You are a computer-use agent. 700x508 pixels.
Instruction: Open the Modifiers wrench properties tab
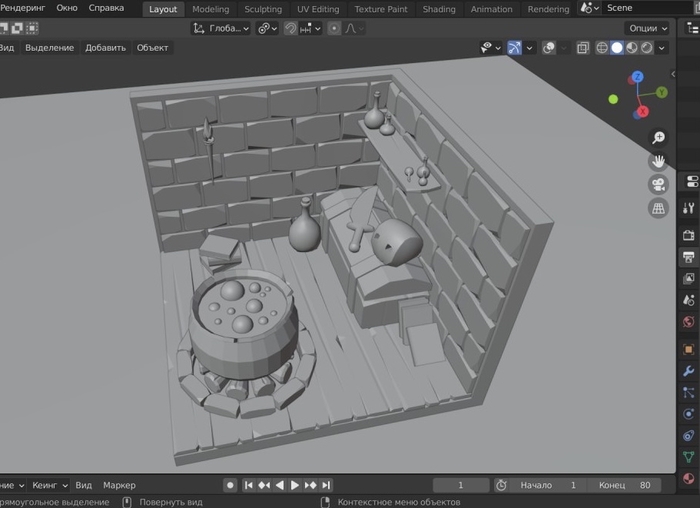[x=688, y=371]
